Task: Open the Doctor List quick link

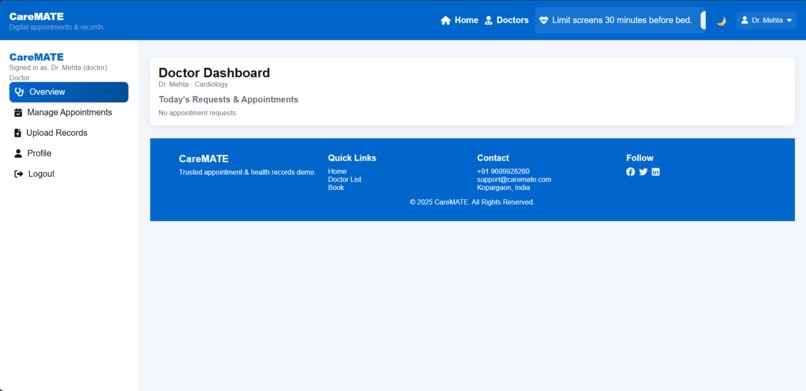Action: coord(344,179)
